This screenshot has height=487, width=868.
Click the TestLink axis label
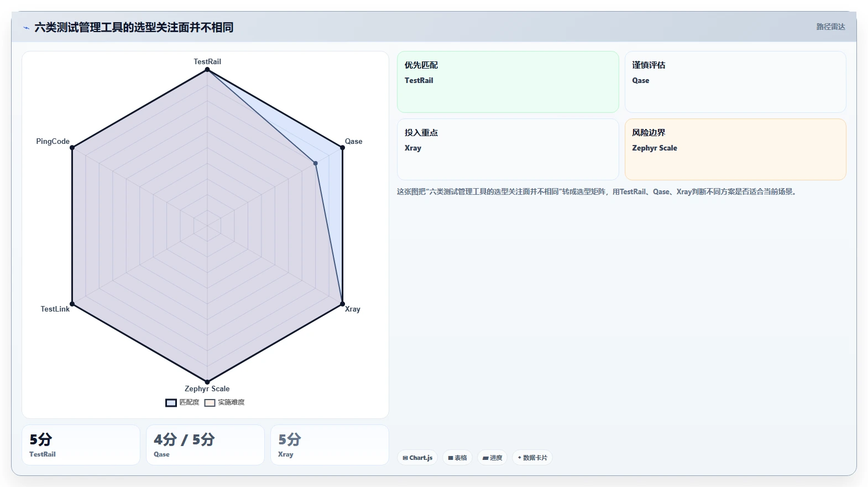(55, 309)
